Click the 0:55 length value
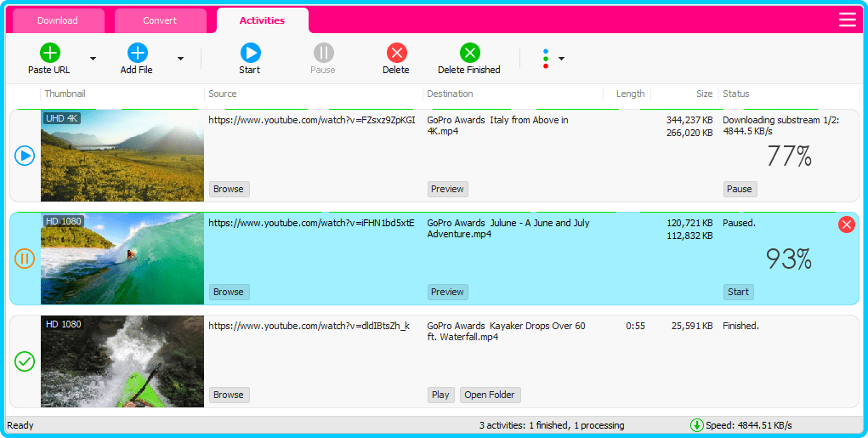The image size is (868, 438). (636, 326)
